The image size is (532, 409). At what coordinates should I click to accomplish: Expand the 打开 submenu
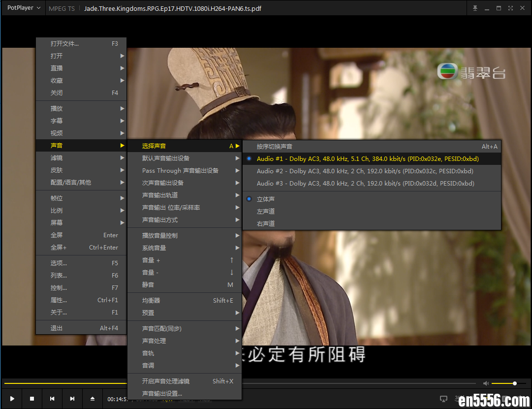coord(81,56)
